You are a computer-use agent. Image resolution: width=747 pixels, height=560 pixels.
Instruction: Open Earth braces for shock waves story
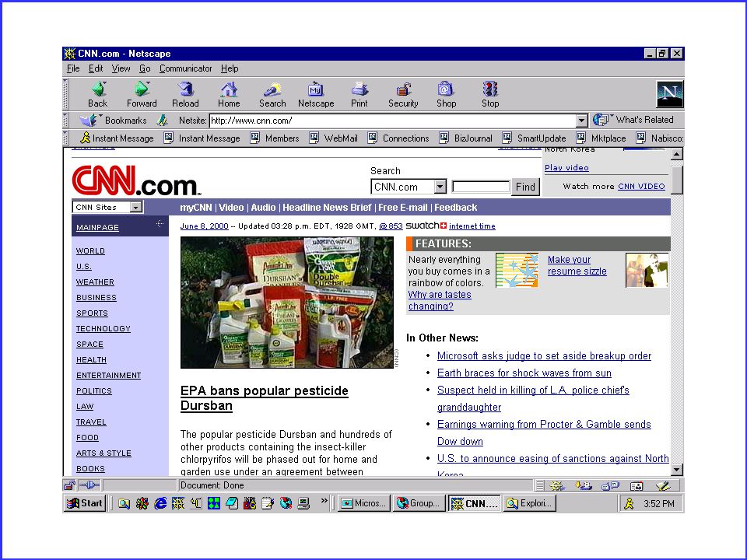point(524,373)
